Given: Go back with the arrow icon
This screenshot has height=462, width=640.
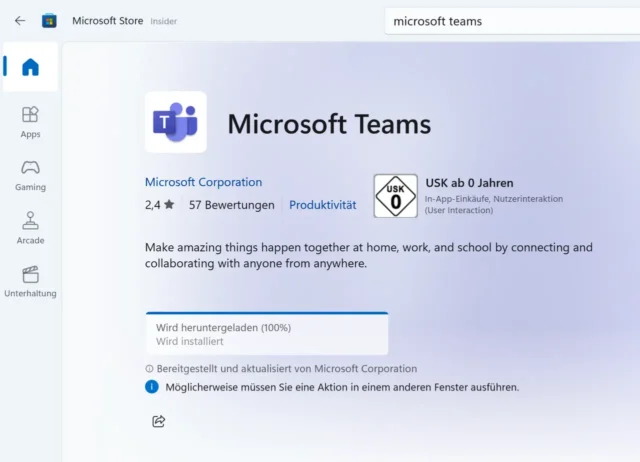Looking at the screenshot, I should pos(20,21).
